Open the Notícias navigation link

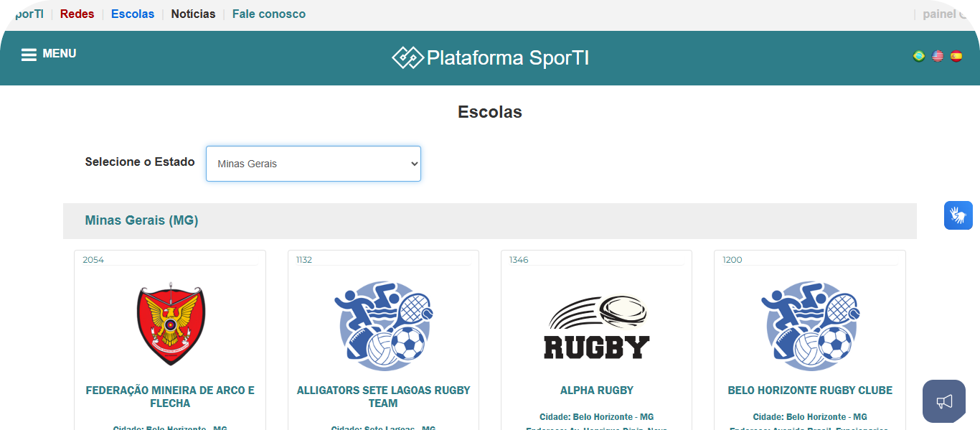193,14
